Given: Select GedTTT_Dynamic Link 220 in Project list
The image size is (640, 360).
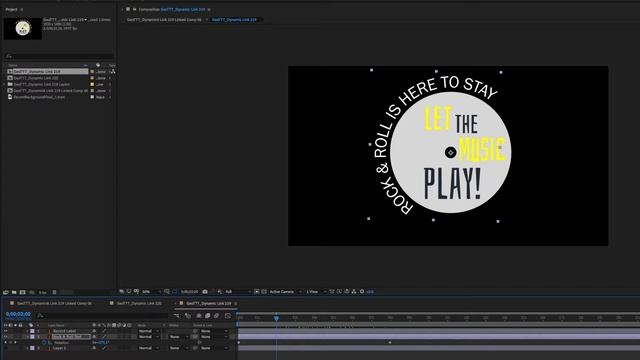Looking at the screenshot, I should coord(36,78).
